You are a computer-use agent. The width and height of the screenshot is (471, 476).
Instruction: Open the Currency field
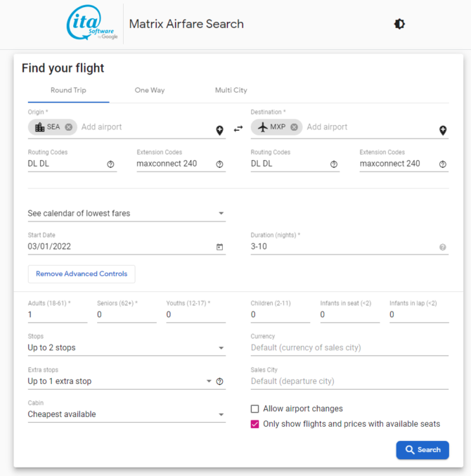(349, 347)
